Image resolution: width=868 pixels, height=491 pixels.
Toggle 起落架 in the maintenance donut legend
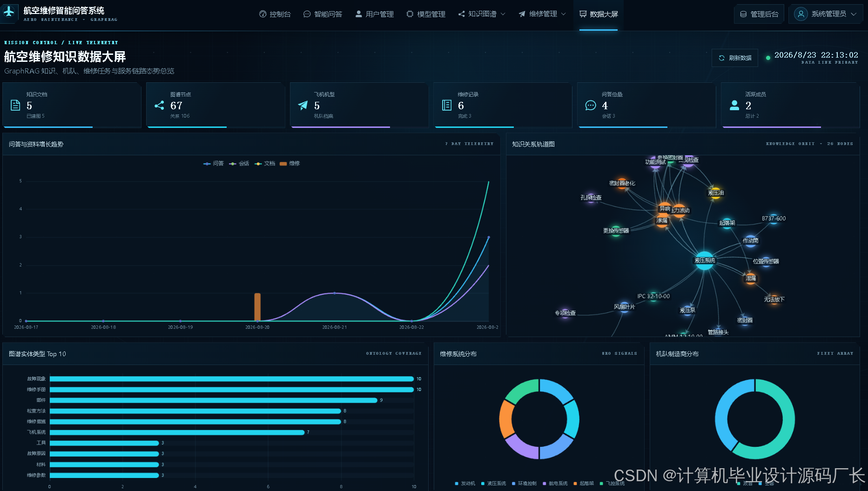pyautogui.click(x=584, y=484)
